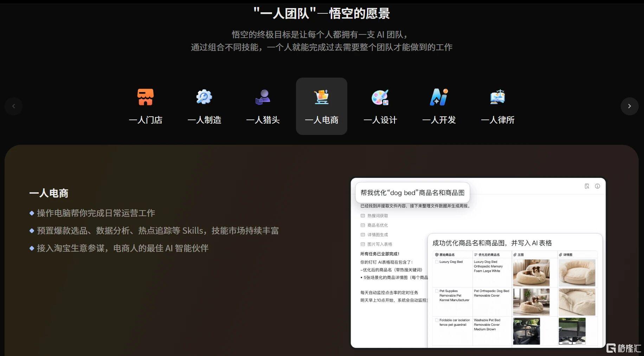Image resolution: width=644 pixels, height=356 pixels.
Task: Click the card title 成功优化商品名和商品图，并写入 AI 表格
Action: (x=492, y=243)
